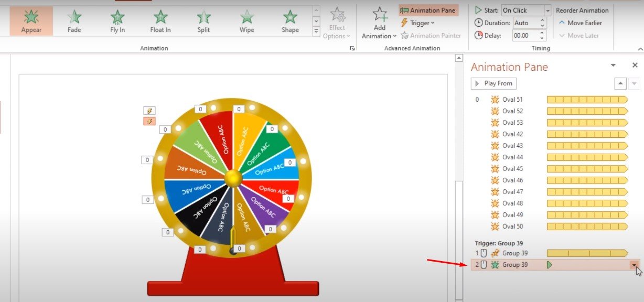Pick the Split animation effect
Screen dimensions: 644x302
pyautogui.click(x=203, y=21)
